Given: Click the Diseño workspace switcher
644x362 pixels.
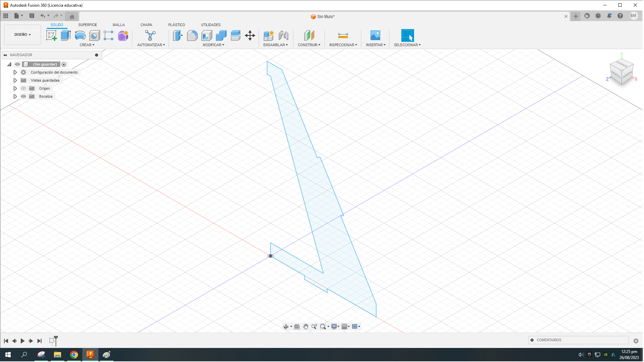Looking at the screenshot, I should pos(22,34).
